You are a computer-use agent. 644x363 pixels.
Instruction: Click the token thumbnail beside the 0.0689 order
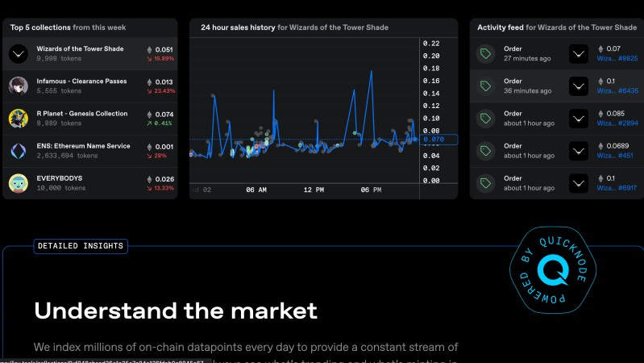(x=579, y=151)
